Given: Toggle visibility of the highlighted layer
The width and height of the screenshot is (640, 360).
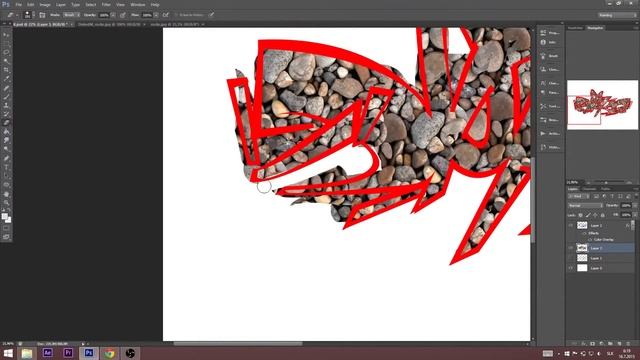Looking at the screenshot, I should point(571,248).
